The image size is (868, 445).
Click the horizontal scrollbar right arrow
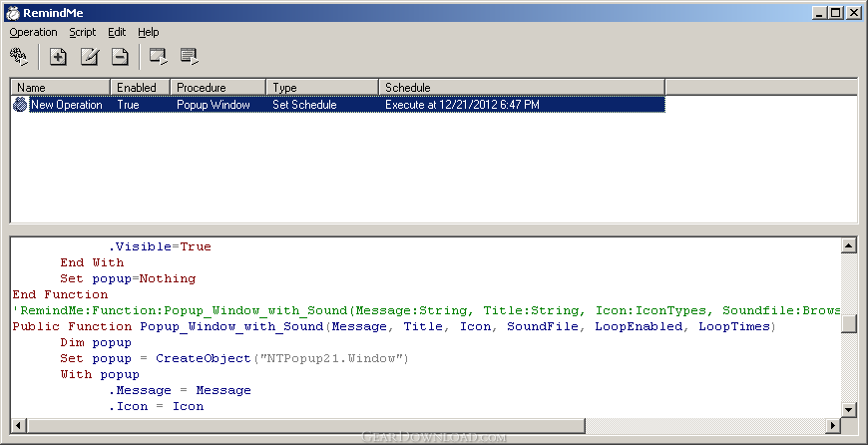832,425
